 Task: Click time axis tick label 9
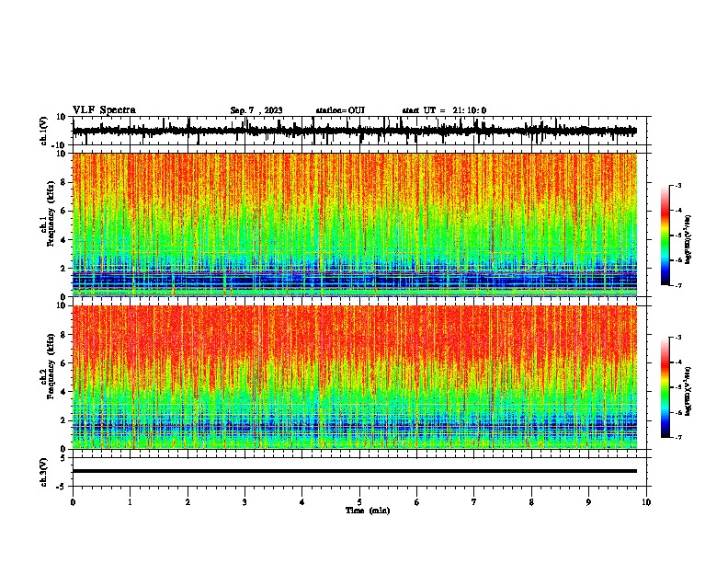click(x=588, y=502)
